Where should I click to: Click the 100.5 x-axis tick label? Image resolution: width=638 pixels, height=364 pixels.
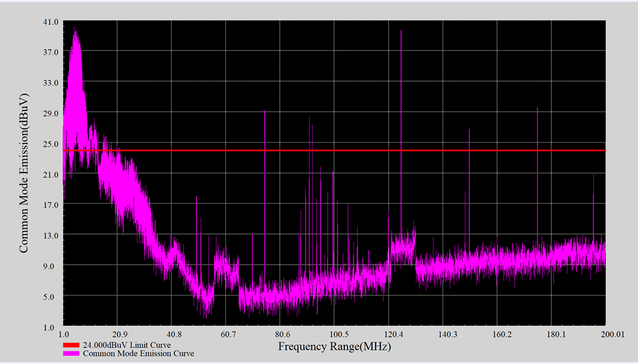pyautogui.click(x=338, y=335)
